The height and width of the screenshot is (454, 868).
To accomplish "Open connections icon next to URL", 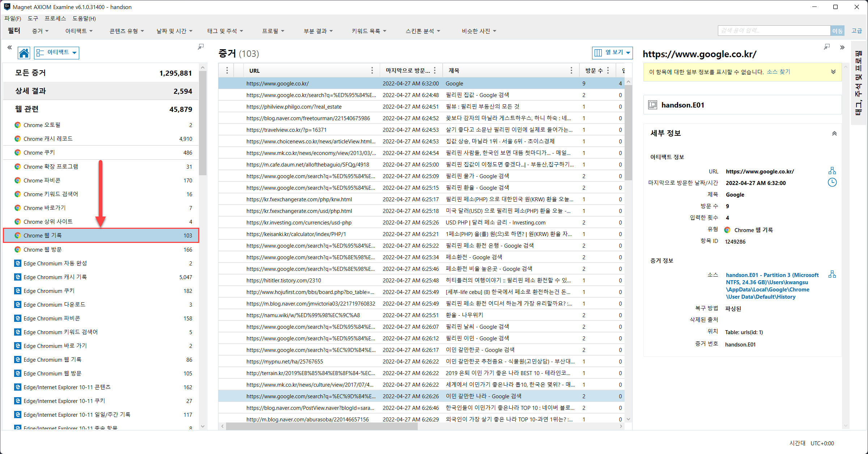I will click(x=832, y=171).
